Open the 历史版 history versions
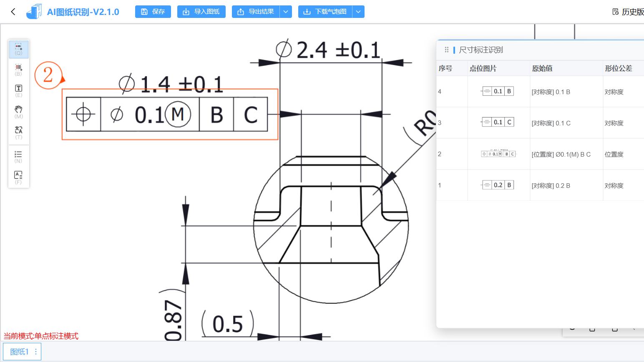This screenshot has height=362, width=644. click(x=628, y=12)
